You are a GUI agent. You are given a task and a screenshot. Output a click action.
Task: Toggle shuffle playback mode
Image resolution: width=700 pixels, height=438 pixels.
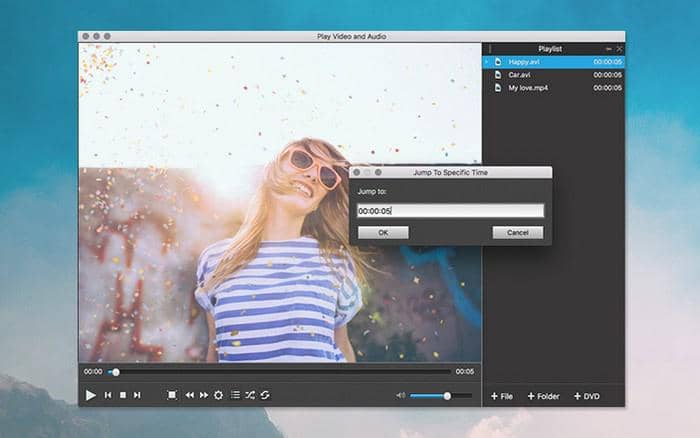[250, 395]
